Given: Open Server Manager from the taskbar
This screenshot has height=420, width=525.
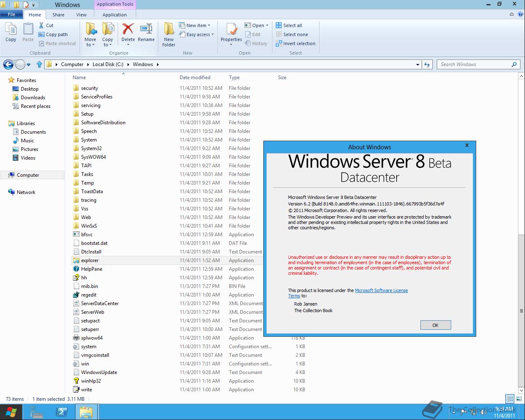Looking at the screenshot, I should [37, 412].
